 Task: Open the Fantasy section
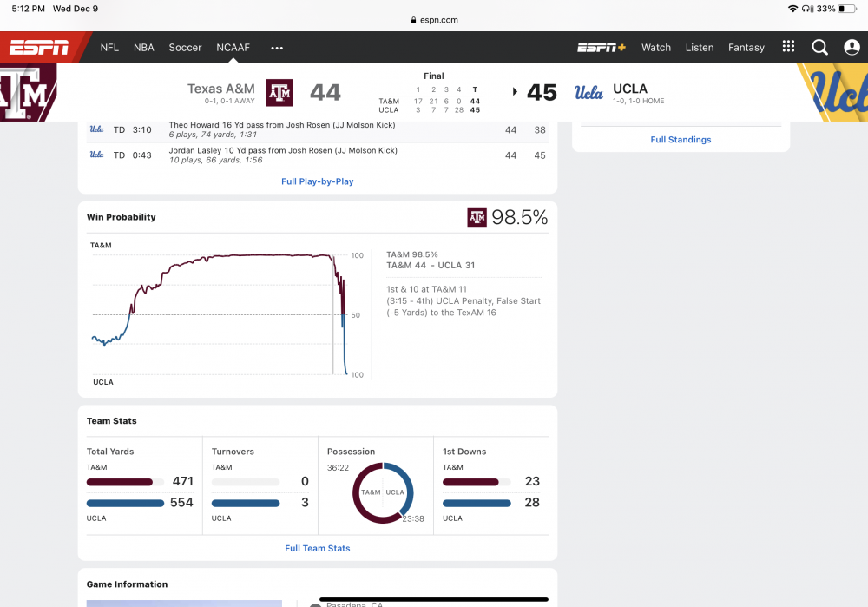(746, 48)
